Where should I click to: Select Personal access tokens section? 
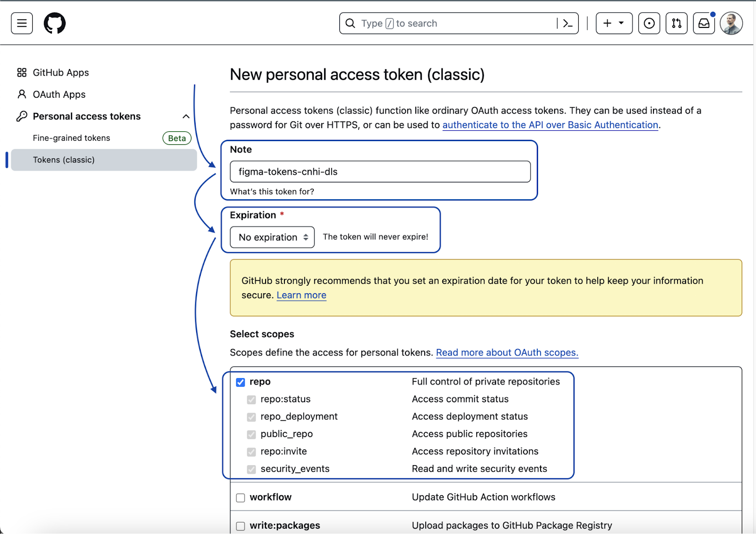[86, 116]
